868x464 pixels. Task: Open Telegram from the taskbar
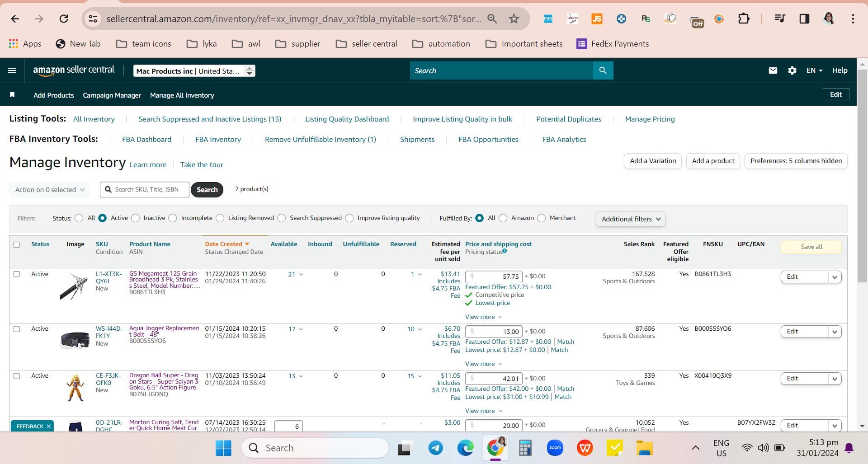436,448
